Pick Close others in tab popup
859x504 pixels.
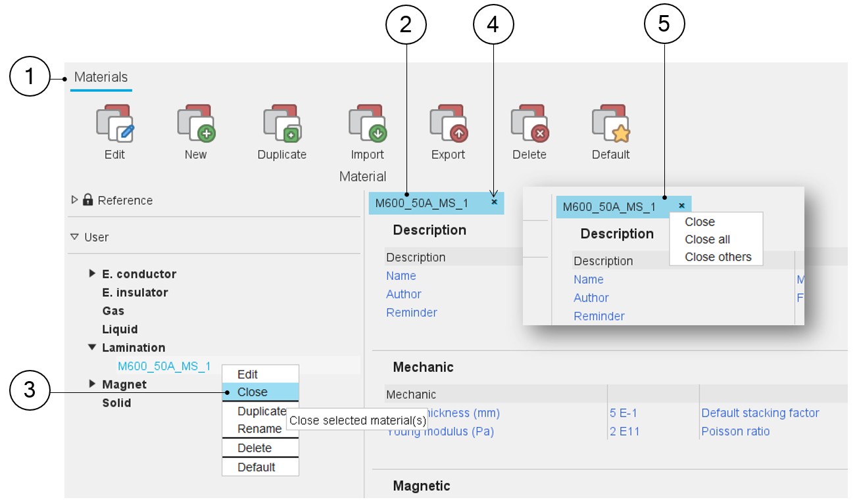coord(718,257)
